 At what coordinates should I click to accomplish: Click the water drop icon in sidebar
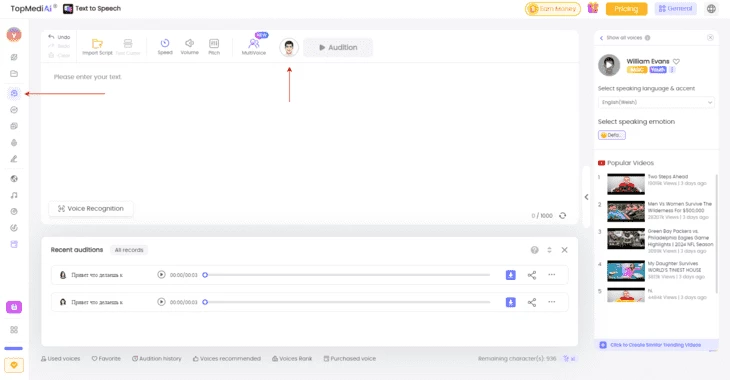click(x=14, y=142)
